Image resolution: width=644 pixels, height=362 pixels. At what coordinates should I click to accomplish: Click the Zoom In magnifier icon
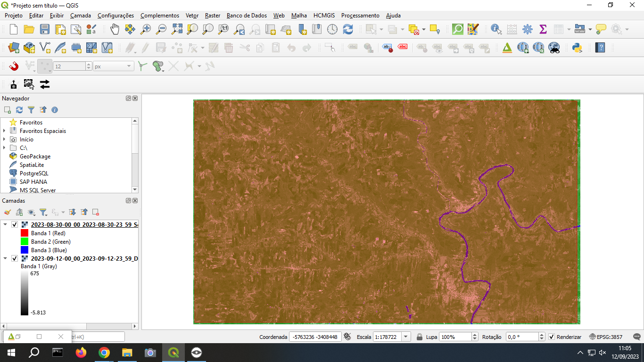pyautogui.click(x=146, y=29)
